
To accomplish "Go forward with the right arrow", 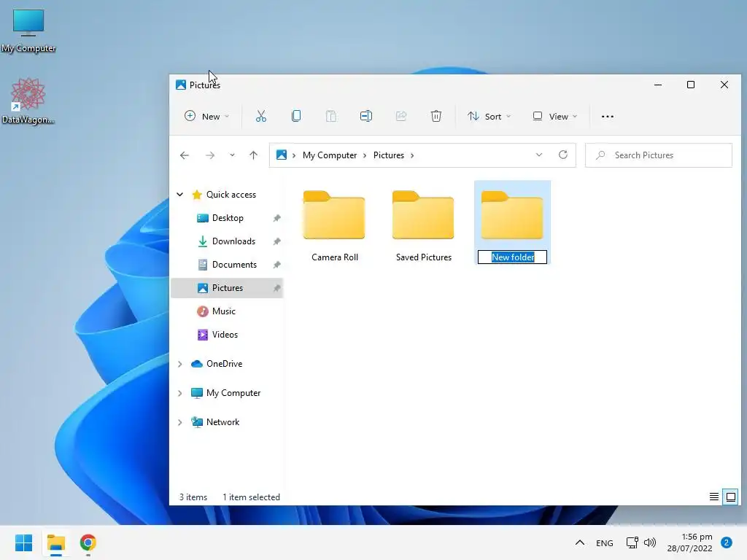I will tap(210, 155).
